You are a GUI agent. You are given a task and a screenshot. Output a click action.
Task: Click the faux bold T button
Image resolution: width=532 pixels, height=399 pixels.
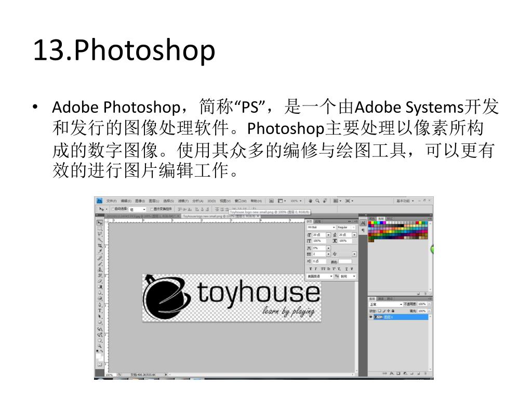pos(311,269)
